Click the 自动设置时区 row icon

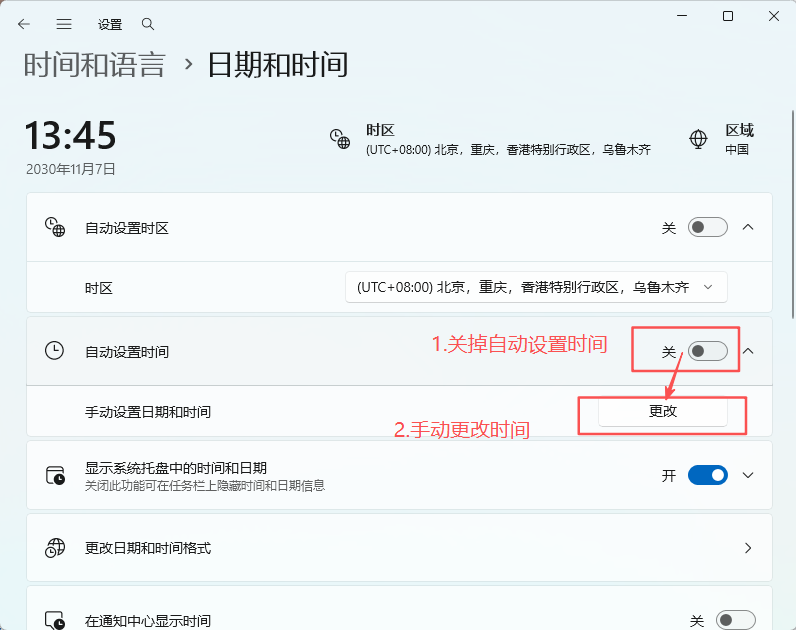(55, 228)
